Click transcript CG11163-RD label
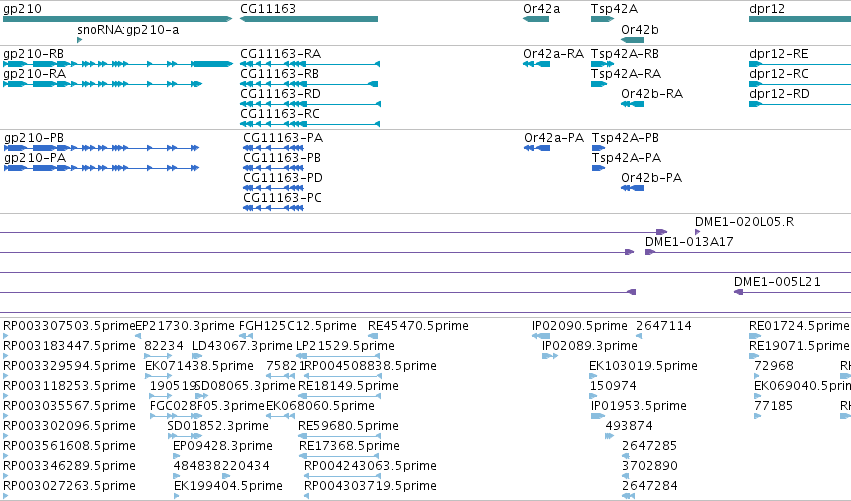851x501 pixels. click(x=281, y=94)
